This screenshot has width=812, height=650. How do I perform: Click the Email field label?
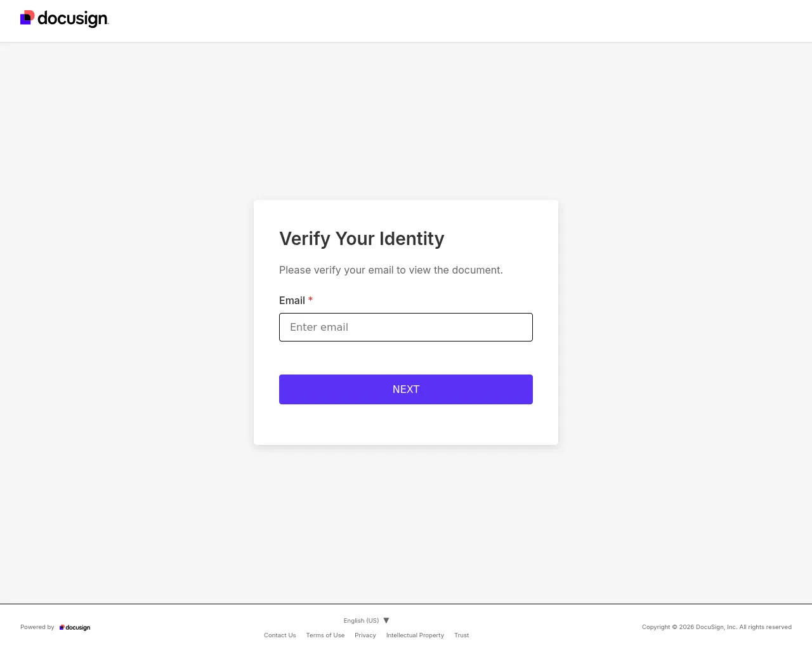click(x=292, y=300)
